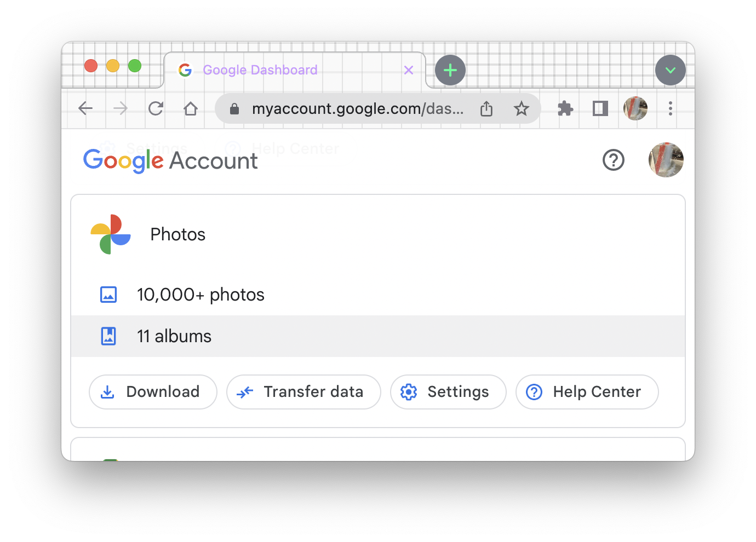Click the share icon in the address bar
Screen dimensions: 756x542
tap(486, 108)
